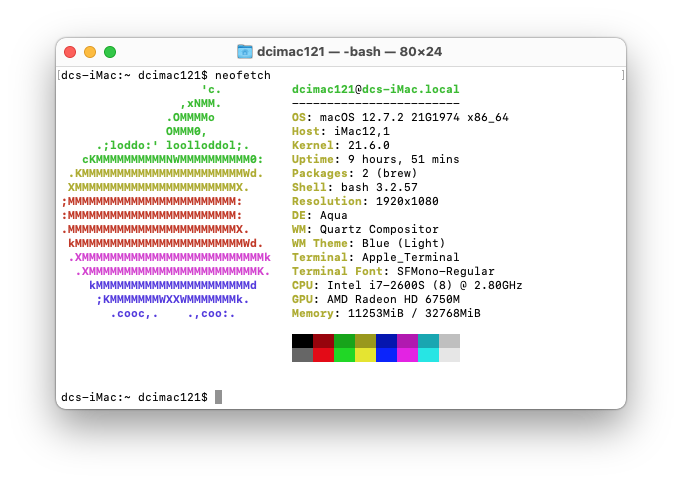The image size is (682, 483).
Task: Click the Packages line 2 (brew)
Action: click(x=354, y=173)
